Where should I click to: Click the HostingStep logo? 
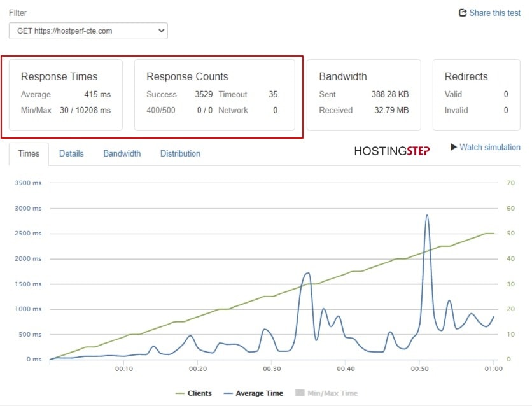[x=392, y=151]
